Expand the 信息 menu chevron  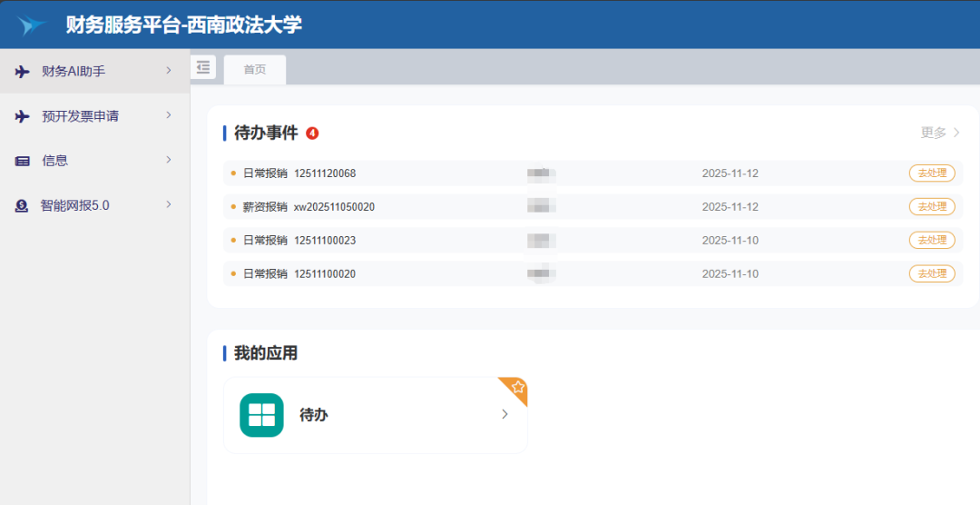[x=169, y=160]
